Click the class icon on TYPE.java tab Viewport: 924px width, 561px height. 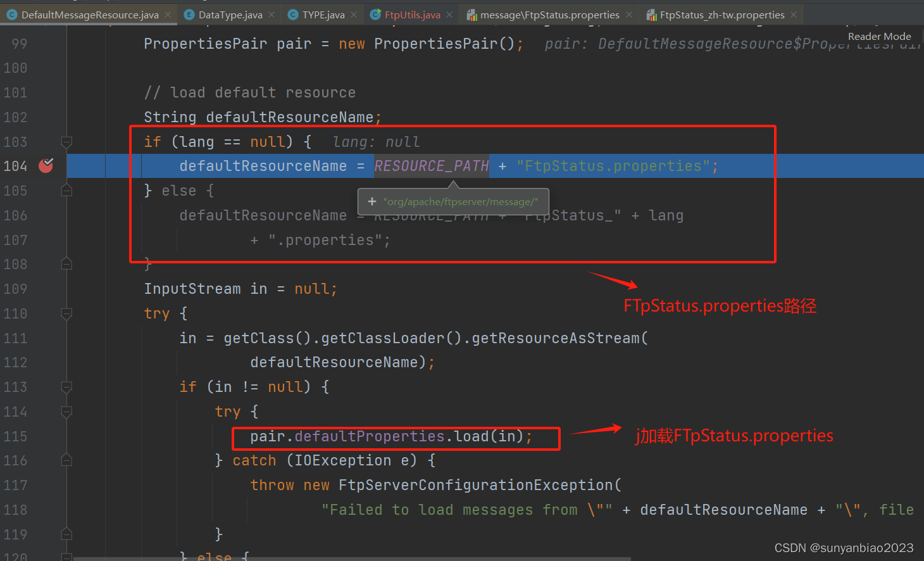tap(292, 13)
